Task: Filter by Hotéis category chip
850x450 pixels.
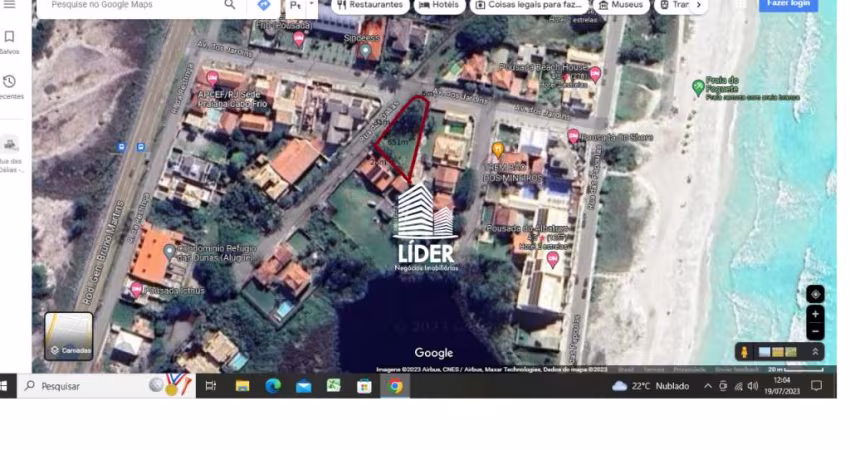Action: (439, 5)
